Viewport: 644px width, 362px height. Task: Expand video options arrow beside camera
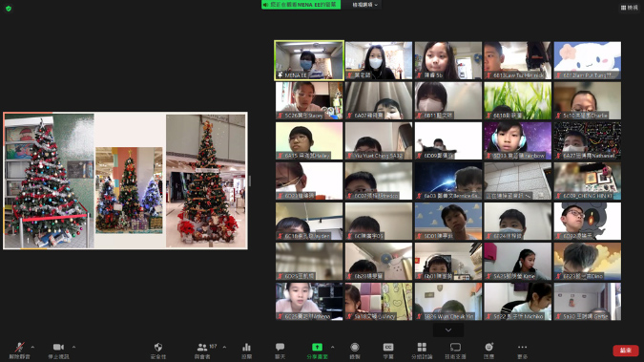[73, 347]
